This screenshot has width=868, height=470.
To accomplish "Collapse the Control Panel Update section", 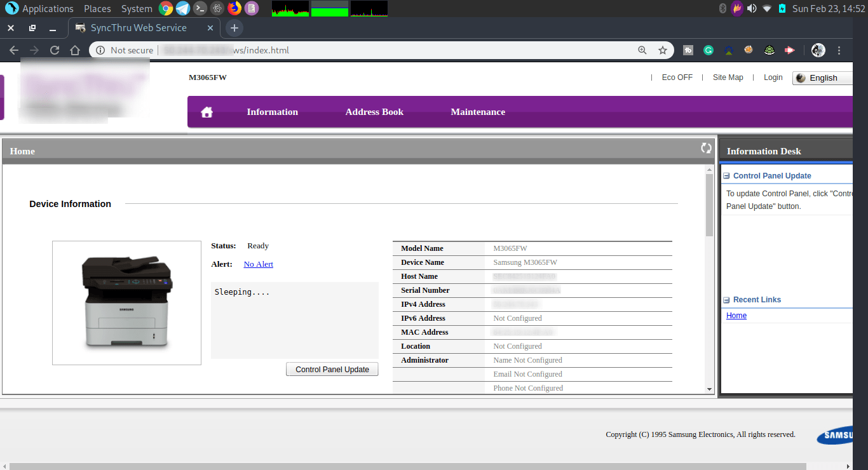I will [726, 176].
